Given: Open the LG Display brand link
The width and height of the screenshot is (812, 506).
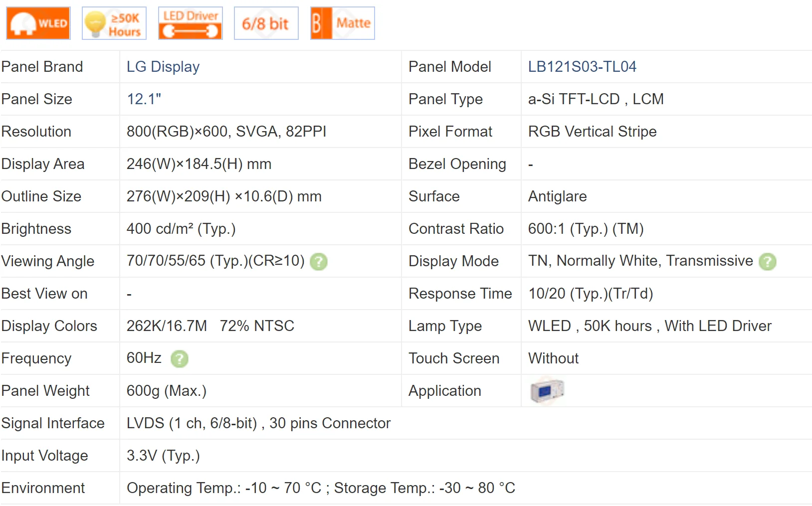Looking at the screenshot, I should [x=163, y=67].
